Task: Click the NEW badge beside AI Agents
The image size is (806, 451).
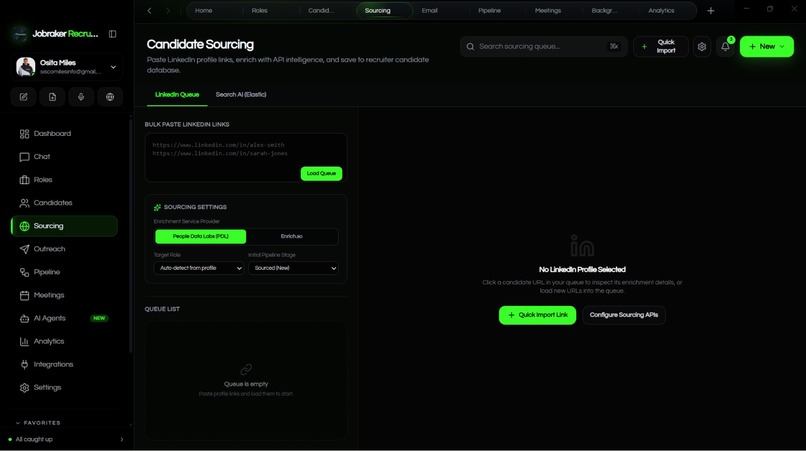Action: (99, 318)
